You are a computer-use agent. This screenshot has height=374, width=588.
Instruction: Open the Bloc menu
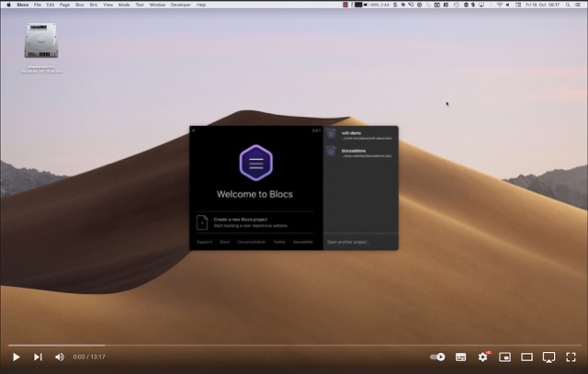point(80,5)
